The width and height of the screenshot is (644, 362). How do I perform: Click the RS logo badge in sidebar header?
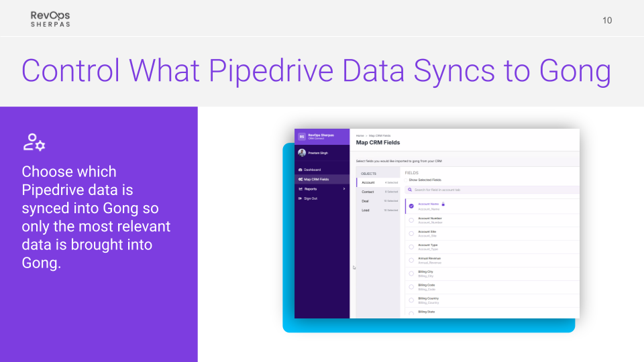[302, 136]
